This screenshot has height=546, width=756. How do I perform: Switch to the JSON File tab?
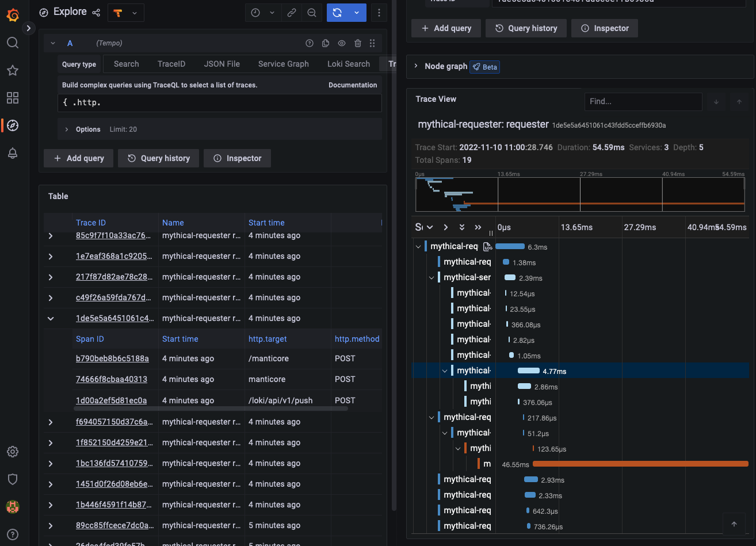tap(222, 64)
